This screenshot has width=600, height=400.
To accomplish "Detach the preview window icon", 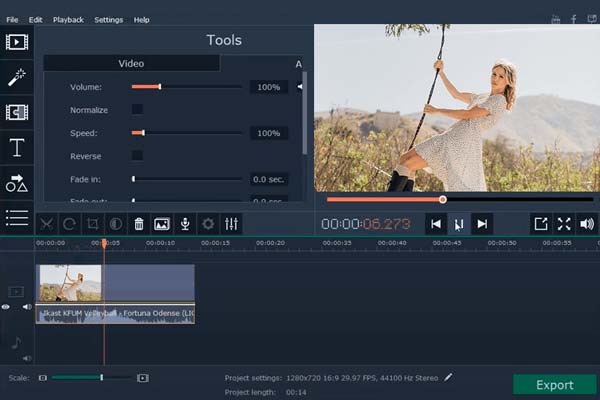I will point(541,224).
